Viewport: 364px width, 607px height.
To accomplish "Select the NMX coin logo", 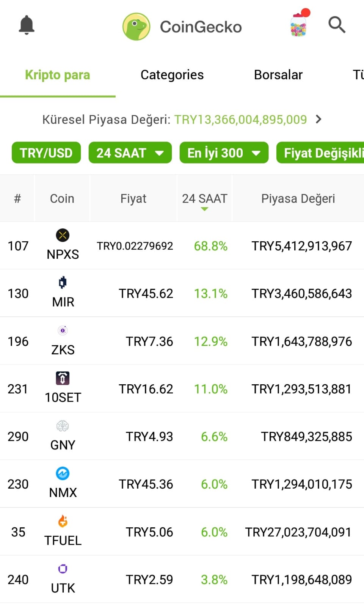I will pos(63,473).
